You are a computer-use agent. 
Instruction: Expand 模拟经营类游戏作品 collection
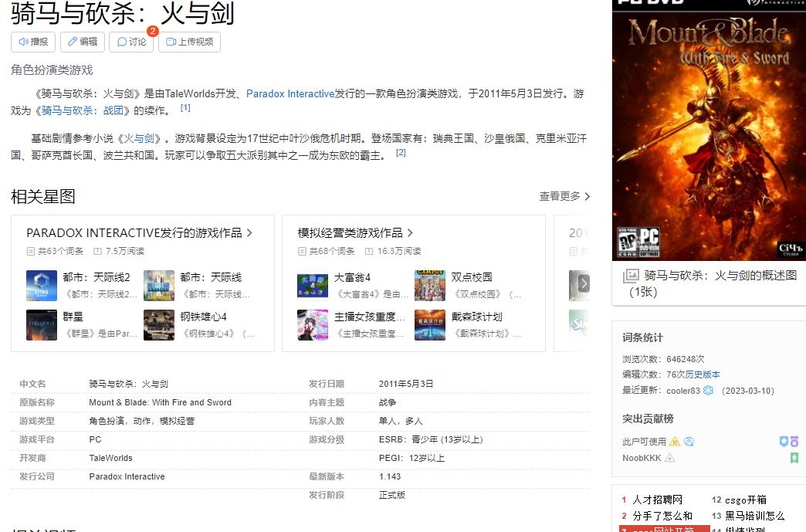coord(355,233)
